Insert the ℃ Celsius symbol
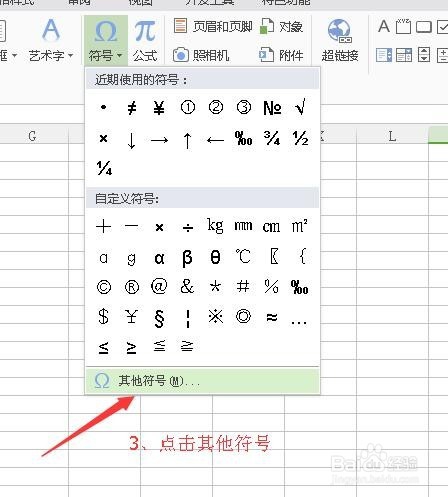This screenshot has width=448, height=497. (243, 257)
